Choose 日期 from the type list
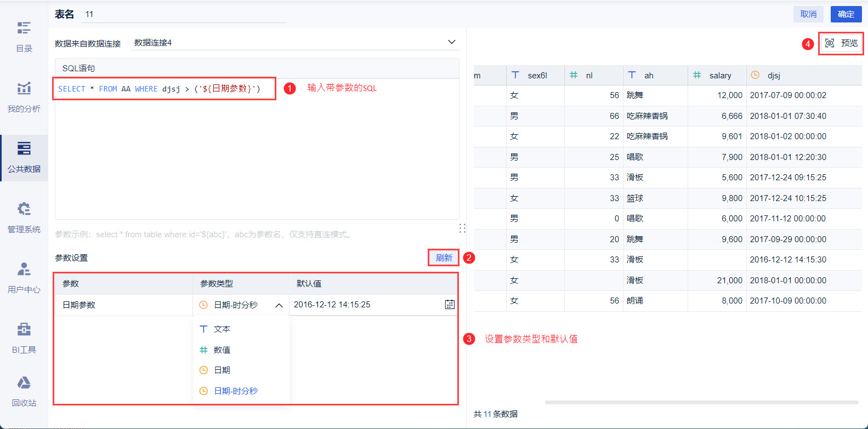The width and height of the screenshot is (868, 429). (241, 370)
